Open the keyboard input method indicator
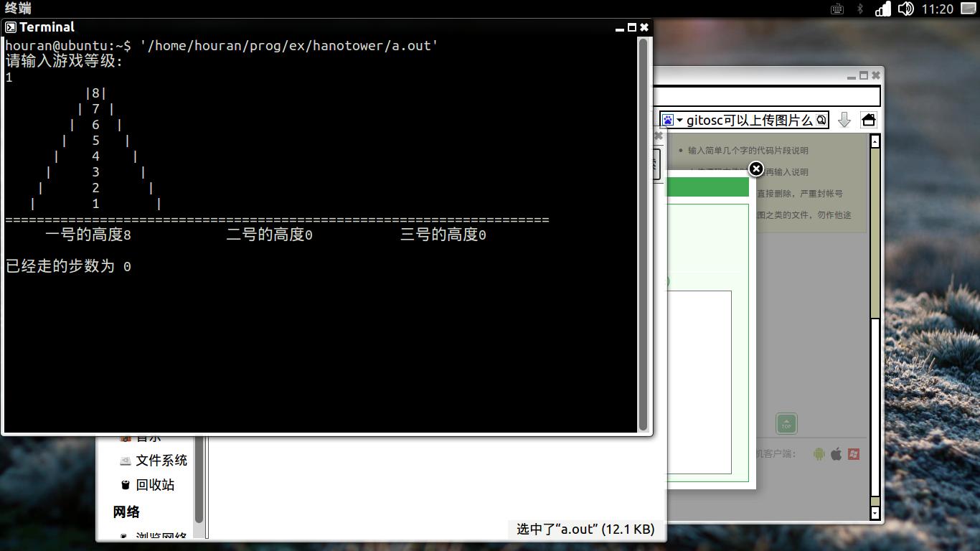Viewport: 980px width, 551px height. coord(837,9)
